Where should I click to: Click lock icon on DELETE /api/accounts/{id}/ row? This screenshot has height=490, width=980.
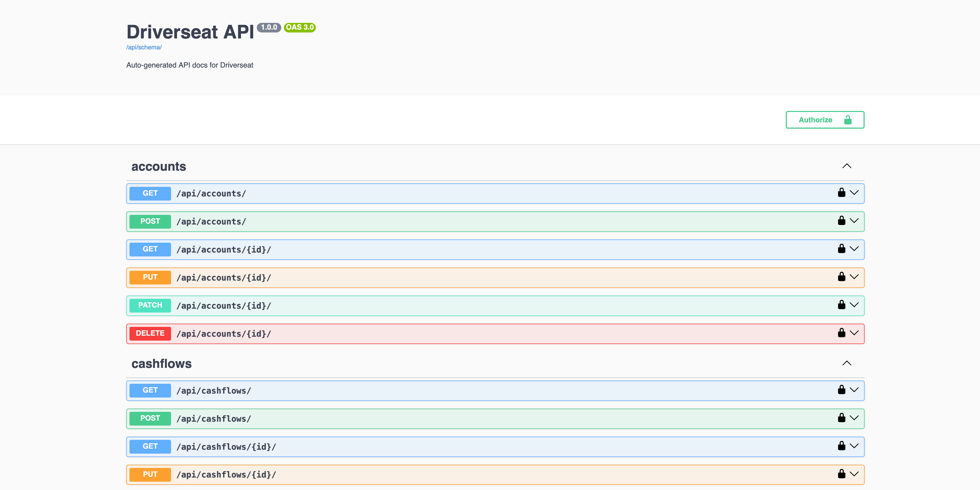pos(841,333)
